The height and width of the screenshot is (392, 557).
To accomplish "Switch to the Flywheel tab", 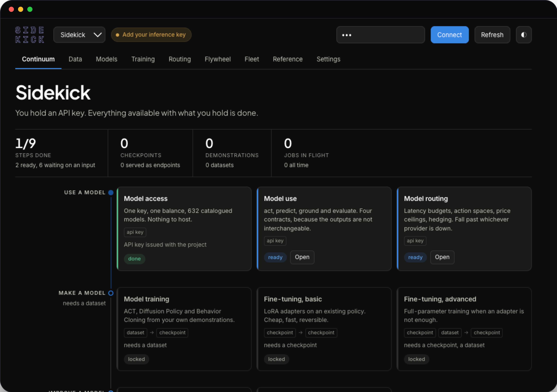I will (218, 59).
